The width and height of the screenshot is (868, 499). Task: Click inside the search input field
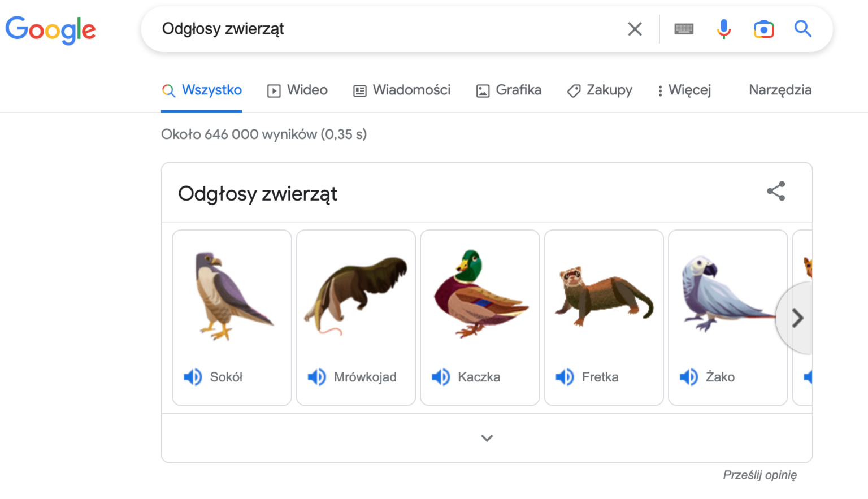tap(339, 29)
